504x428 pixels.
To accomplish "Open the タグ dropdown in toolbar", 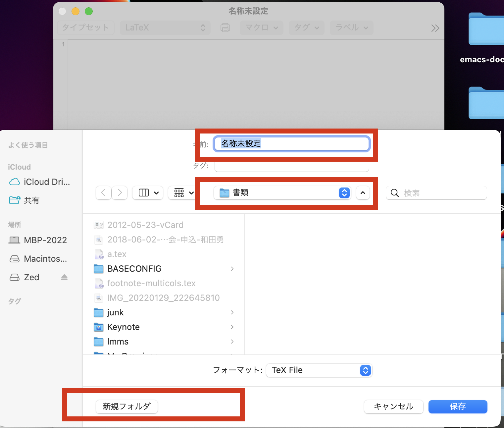I will point(307,27).
